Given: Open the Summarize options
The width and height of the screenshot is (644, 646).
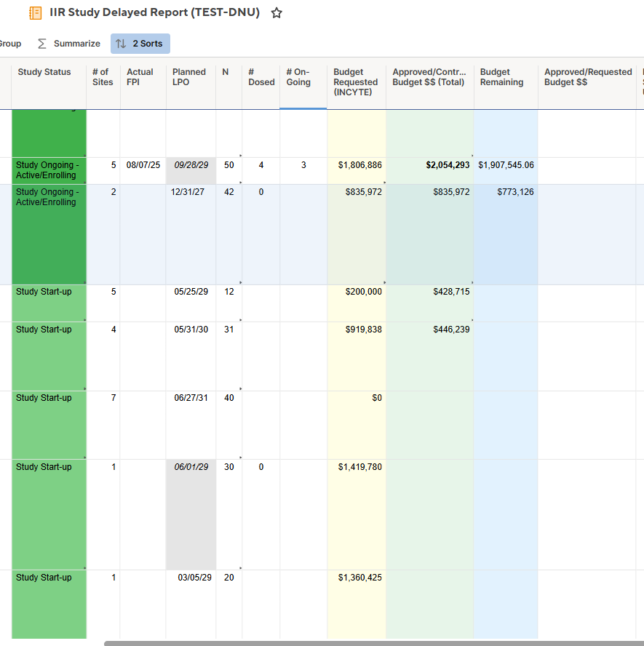Looking at the screenshot, I should tap(69, 44).
